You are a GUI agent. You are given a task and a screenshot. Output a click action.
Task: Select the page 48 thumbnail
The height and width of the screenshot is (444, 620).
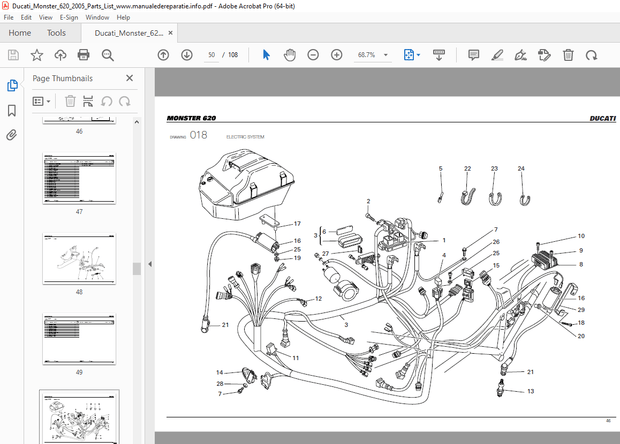(79, 259)
